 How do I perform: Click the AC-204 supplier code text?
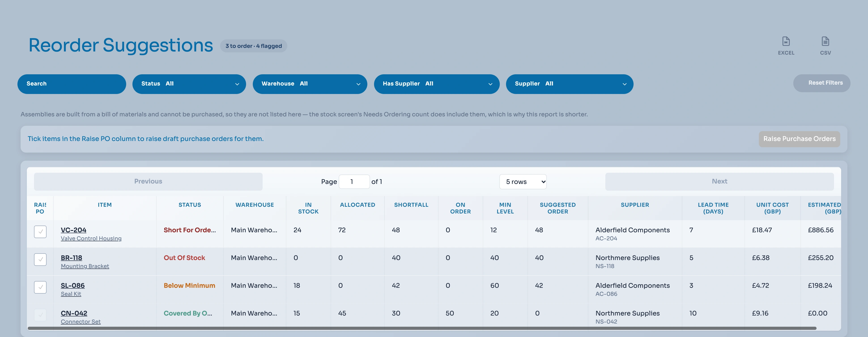click(606, 238)
